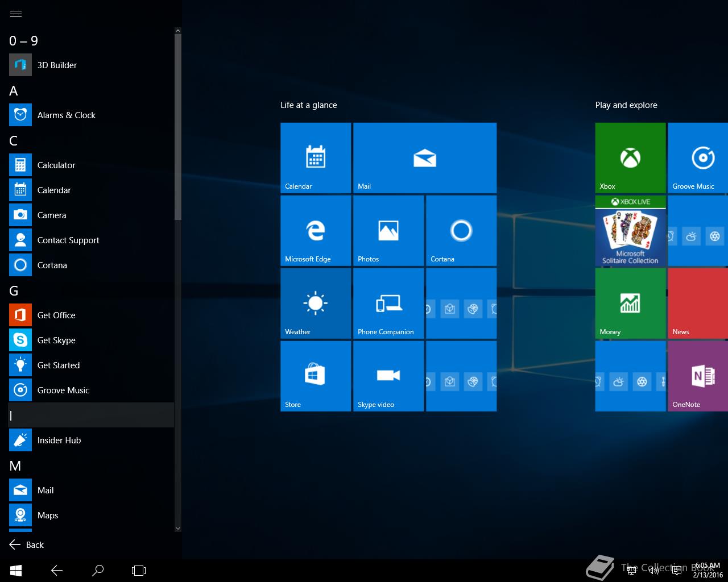Launch Skype video tile
The image size is (728, 582).
[x=388, y=376]
